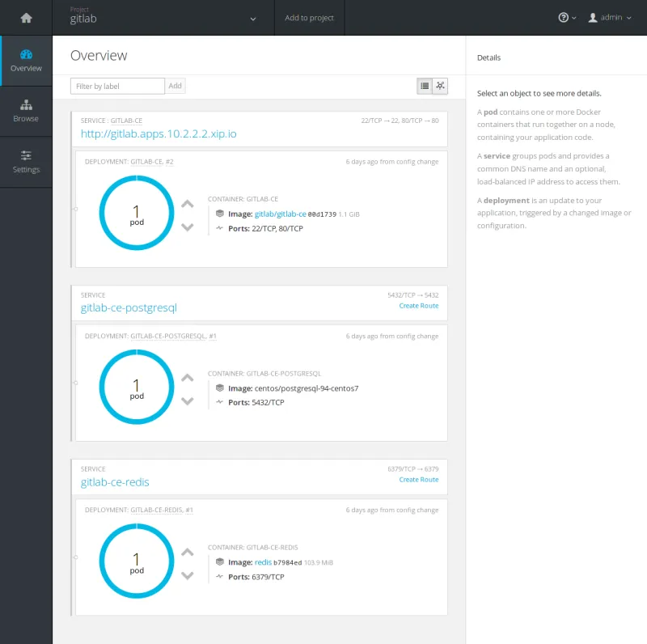The height and width of the screenshot is (644, 647).
Task: Open the Overview sidebar tab
Action: point(26,61)
